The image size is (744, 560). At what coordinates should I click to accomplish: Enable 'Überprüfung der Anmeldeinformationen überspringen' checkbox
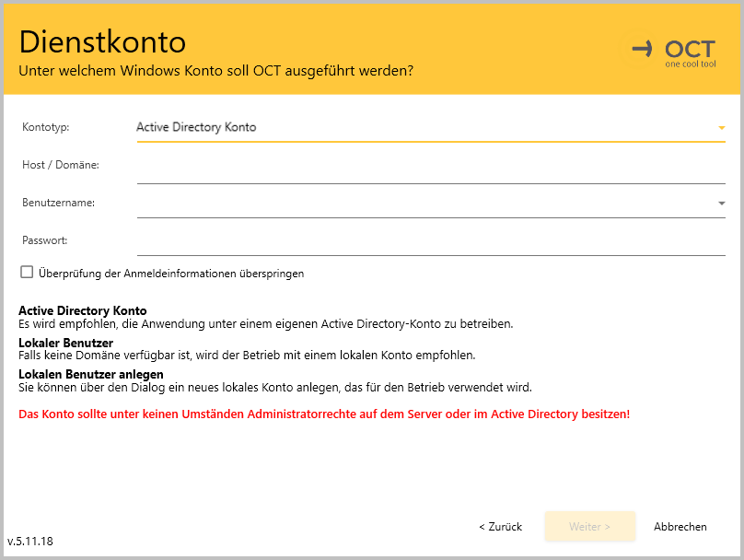pos(27,273)
